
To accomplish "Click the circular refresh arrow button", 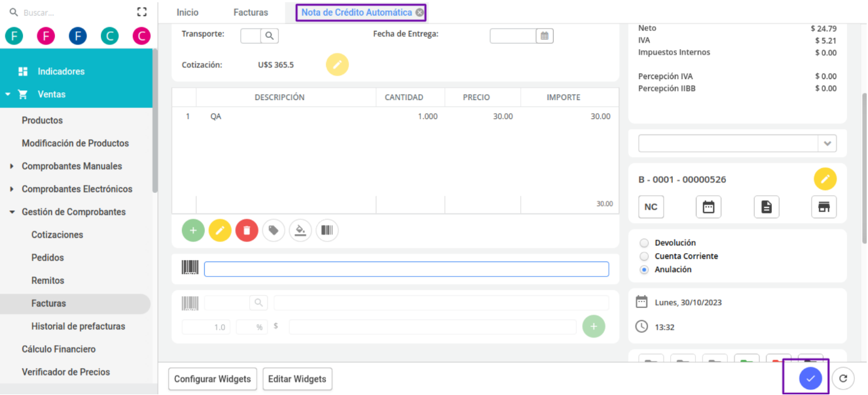I will [x=843, y=378].
